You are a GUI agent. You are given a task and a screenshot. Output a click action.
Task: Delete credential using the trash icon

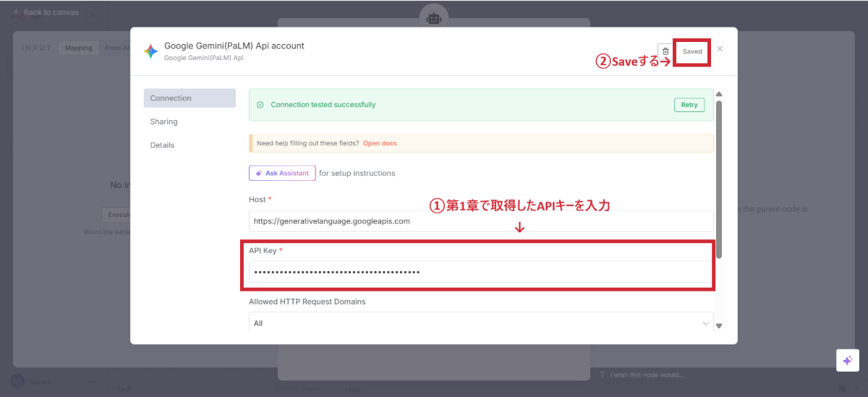(x=665, y=51)
